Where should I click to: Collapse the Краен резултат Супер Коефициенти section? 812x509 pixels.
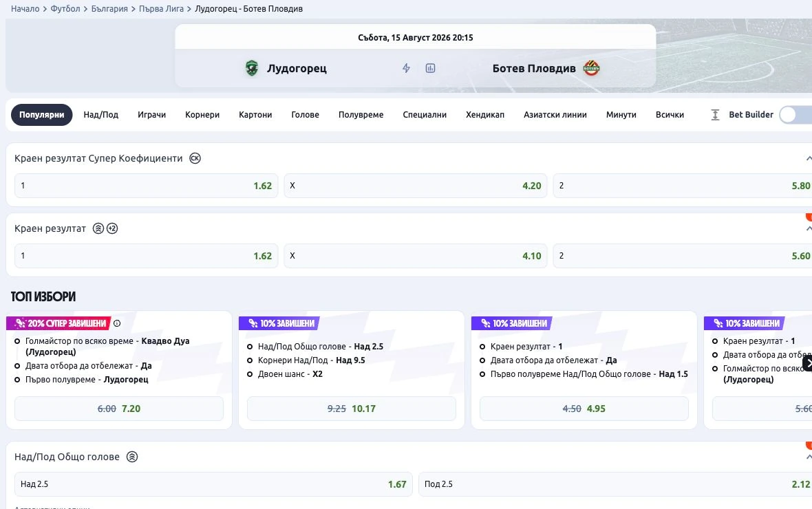click(809, 158)
